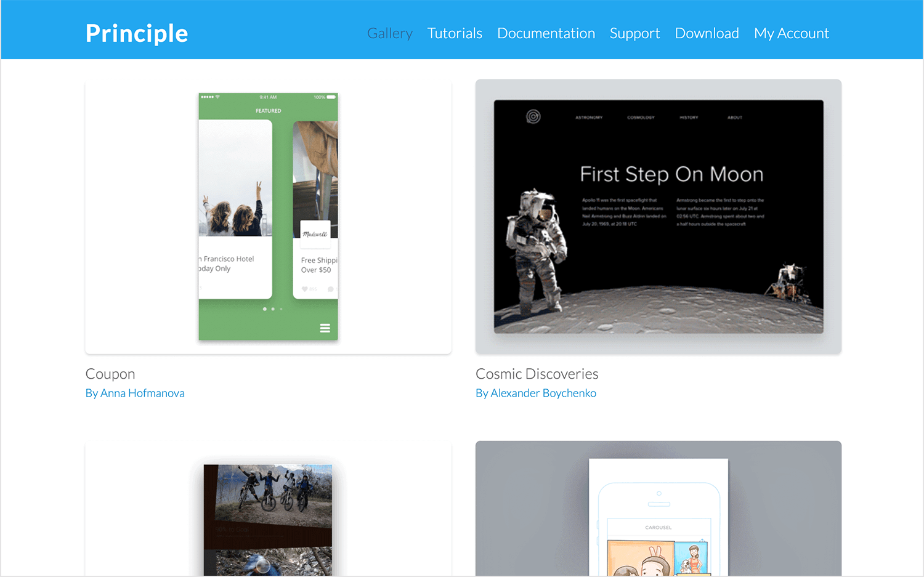The width and height of the screenshot is (924, 577).
Task: Open the Gallery page in navigation
Action: point(389,33)
